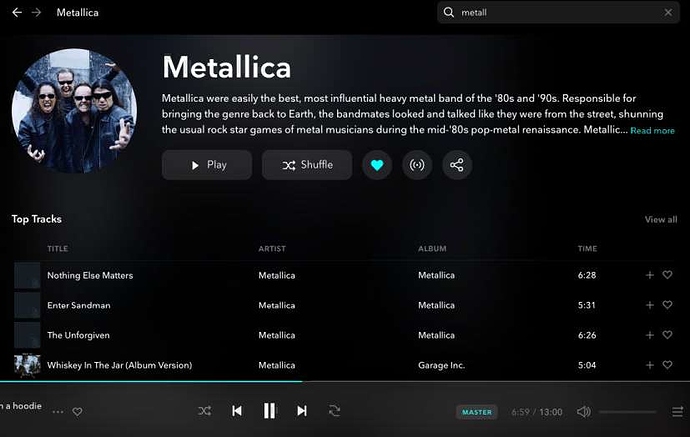The image size is (690, 437).
Task: Adjust the volume slider
Action: coord(628,412)
